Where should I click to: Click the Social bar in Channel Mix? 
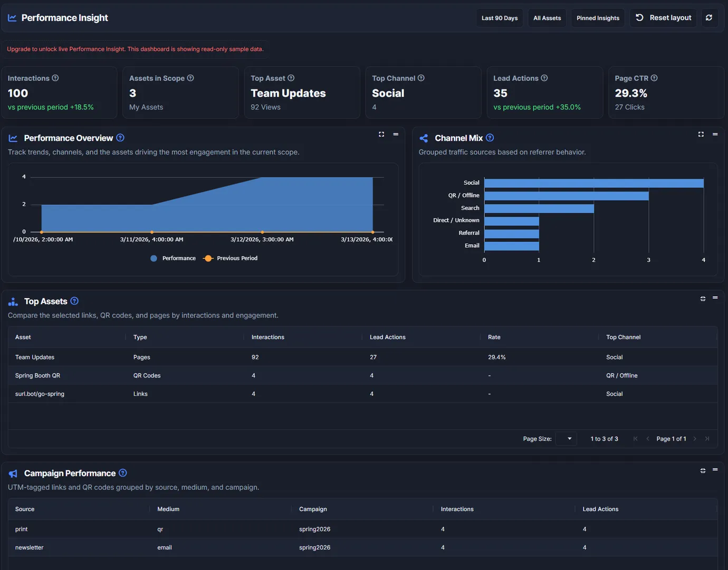click(x=594, y=183)
